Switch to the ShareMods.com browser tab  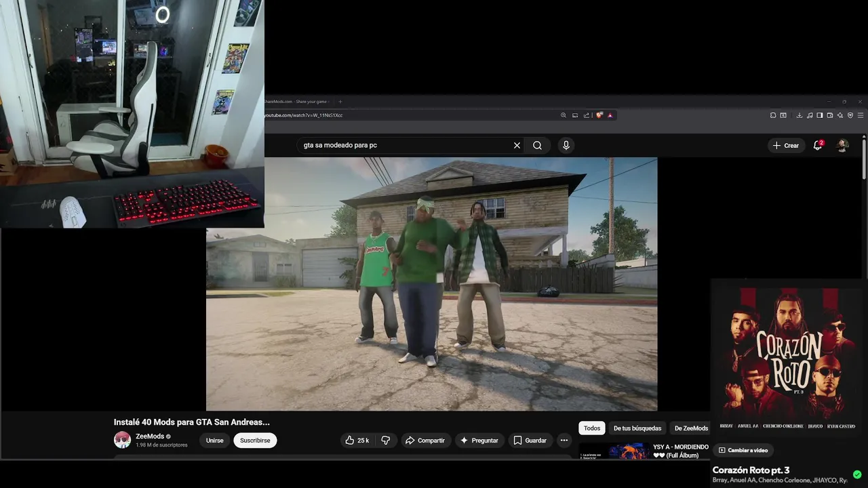point(296,102)
